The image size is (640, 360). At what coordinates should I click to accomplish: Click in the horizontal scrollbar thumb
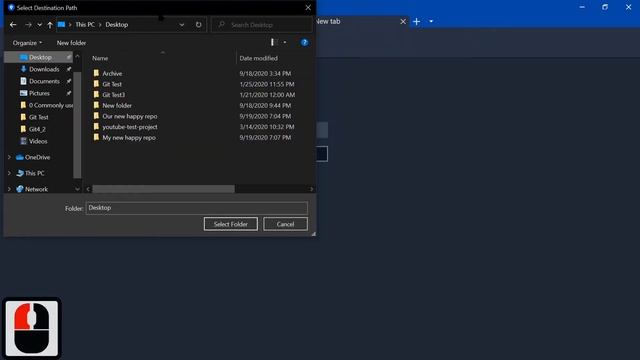tap(163, 189)
